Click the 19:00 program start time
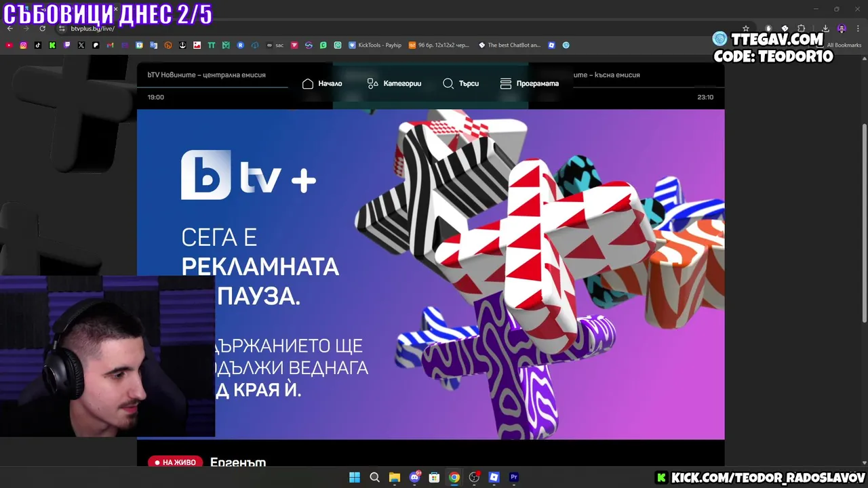Image resolution: width=868 pixels, height=488 pixels. point(156,97)
